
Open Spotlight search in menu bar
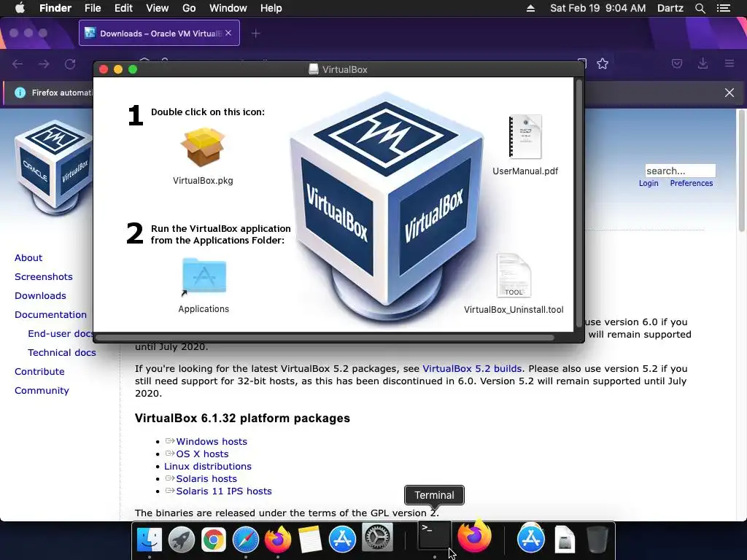point(700,8)
